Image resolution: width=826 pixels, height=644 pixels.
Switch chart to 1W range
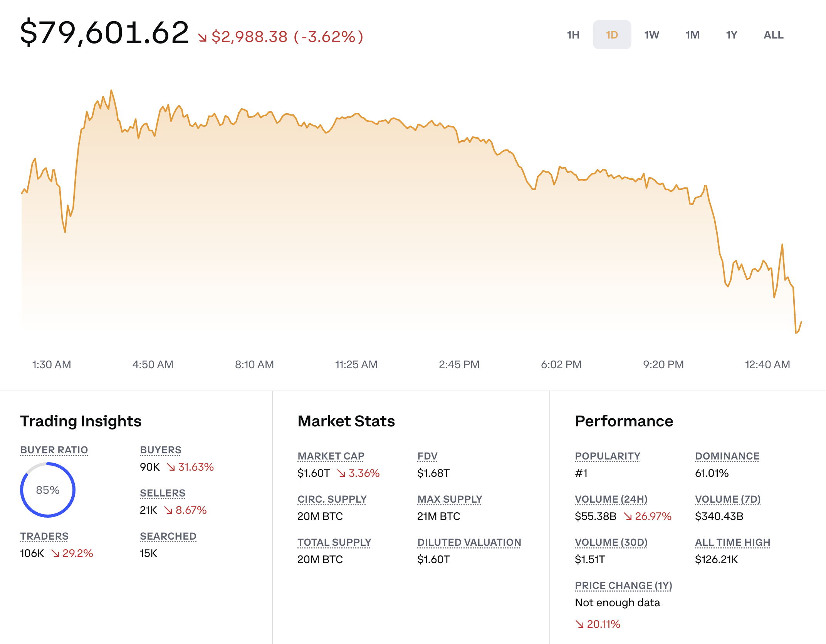click(x=651, y=35)
